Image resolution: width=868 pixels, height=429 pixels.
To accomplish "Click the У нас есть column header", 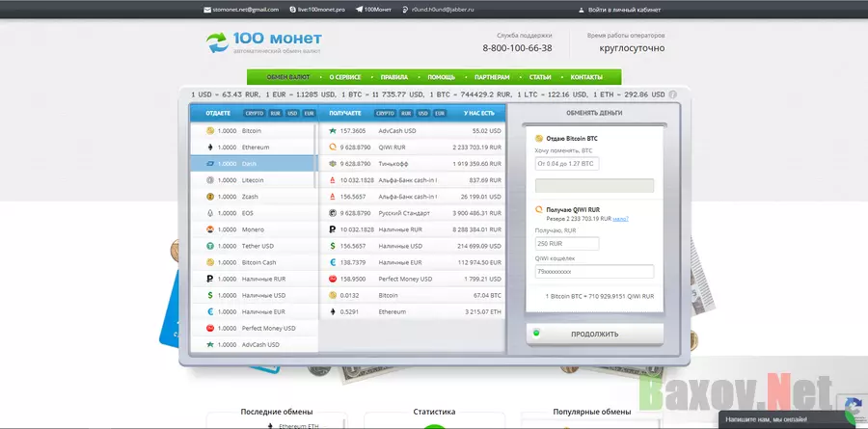I will click(478, 114).
